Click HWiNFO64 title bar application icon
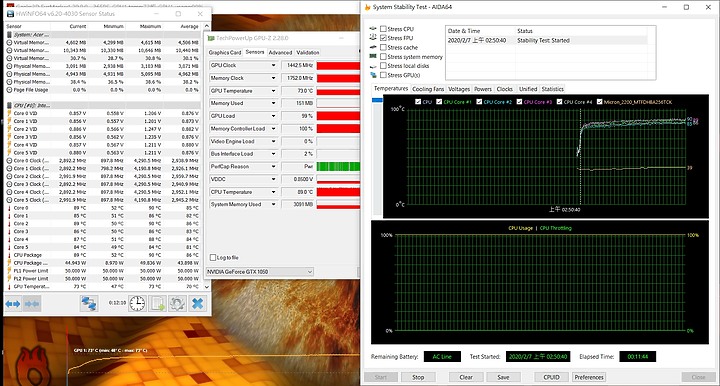 pyautogui.click(x=10, y=14)
